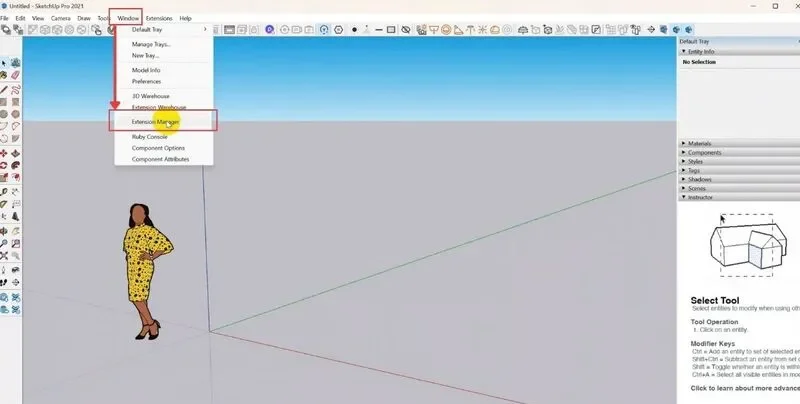Image resolution: width=800 pixels, height=404 pixels.
Task: Expand the Materials panel
Action: [x=739, y=143]
